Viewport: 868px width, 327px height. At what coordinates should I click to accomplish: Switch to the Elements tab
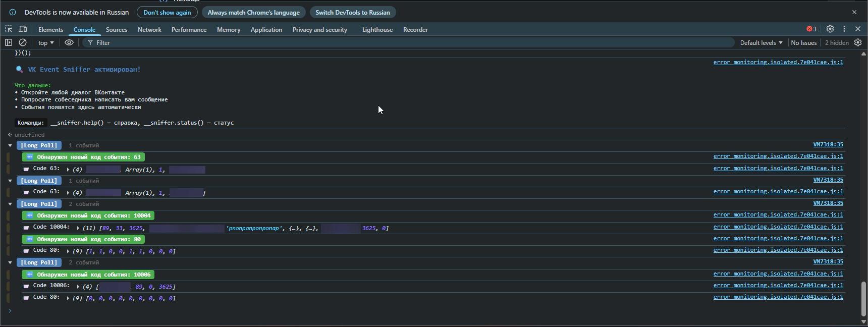[50, 30]
